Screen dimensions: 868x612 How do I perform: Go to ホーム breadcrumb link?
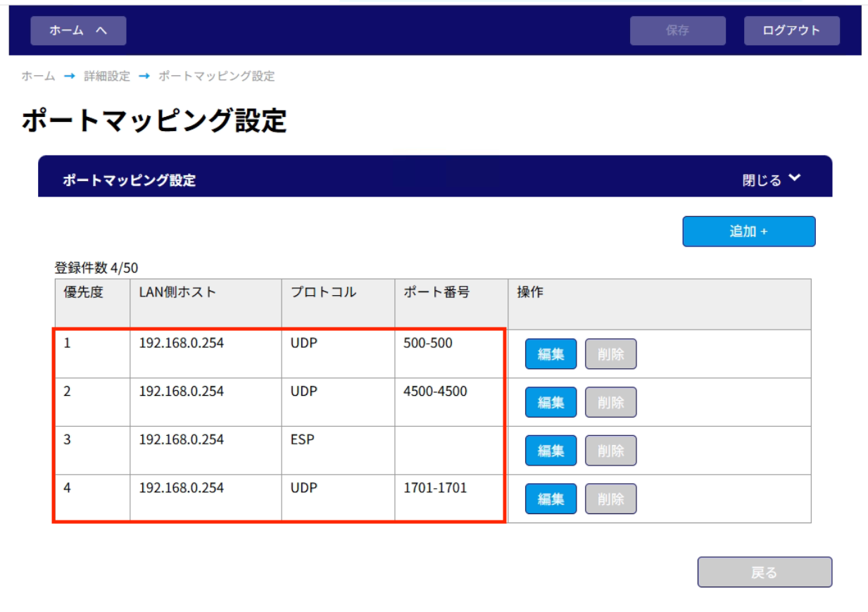tap(38, 76)
